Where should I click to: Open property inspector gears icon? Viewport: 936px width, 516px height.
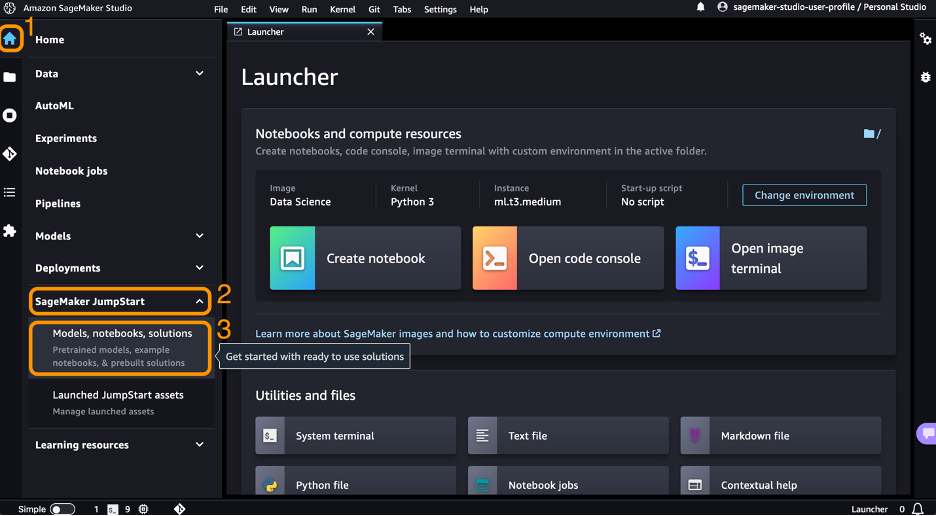pos(925,39)
